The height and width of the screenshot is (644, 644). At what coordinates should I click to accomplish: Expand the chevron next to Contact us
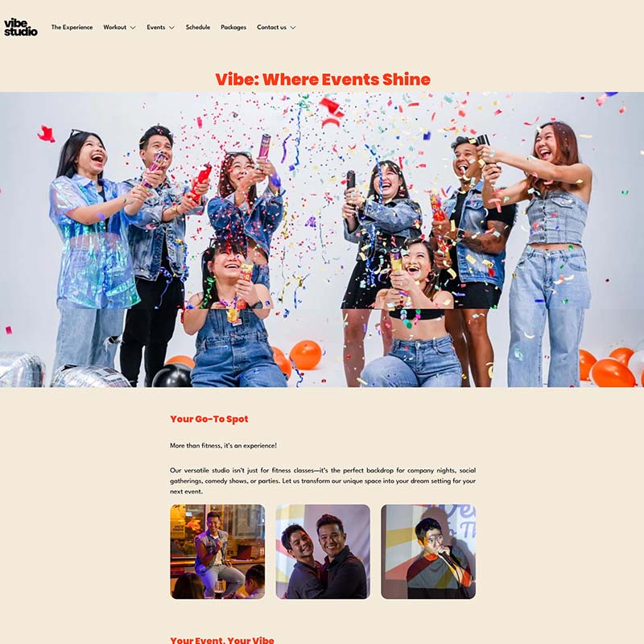point(293,27)
